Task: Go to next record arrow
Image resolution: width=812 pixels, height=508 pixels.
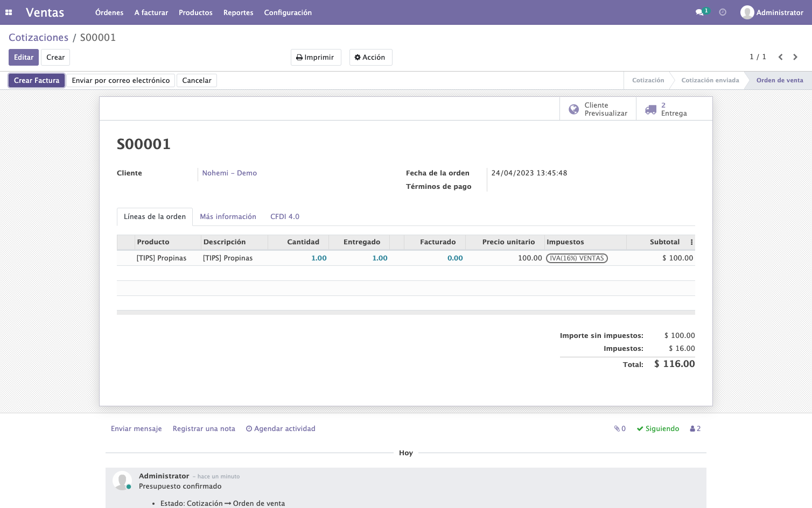Action: (795, 57)
